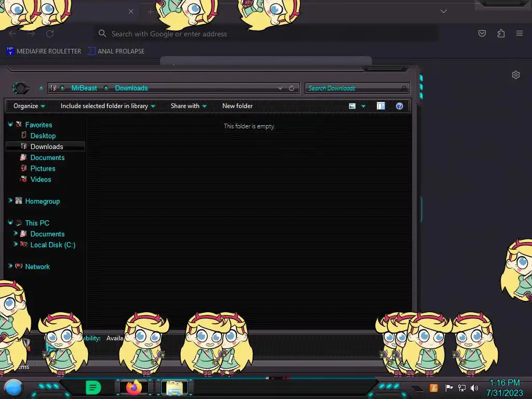The image size is (532, 399).
Task: Collapse the This PC tree
Action: [10, 223]
